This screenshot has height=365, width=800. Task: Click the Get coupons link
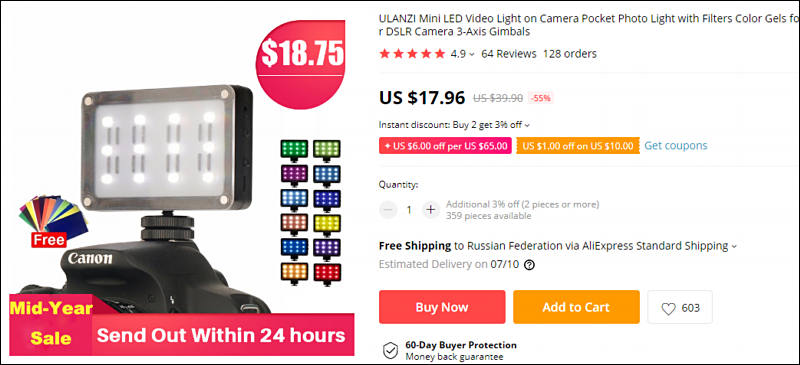[x=676, y=145]
